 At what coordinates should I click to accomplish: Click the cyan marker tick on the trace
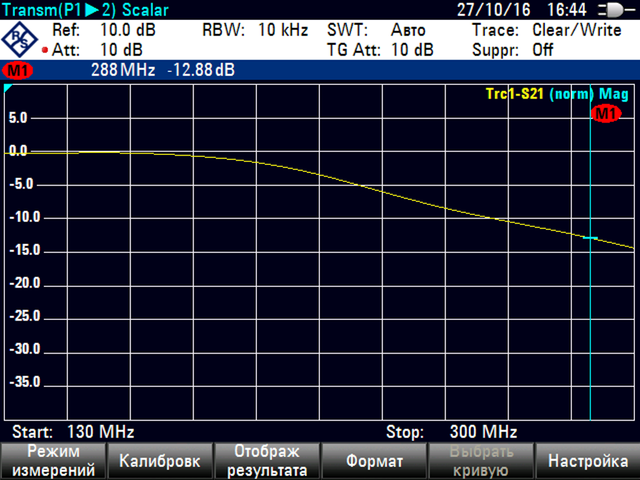point(590,238)
